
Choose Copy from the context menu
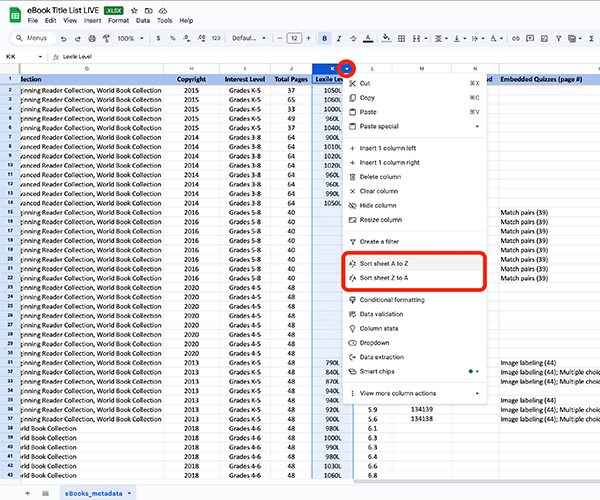414,98
